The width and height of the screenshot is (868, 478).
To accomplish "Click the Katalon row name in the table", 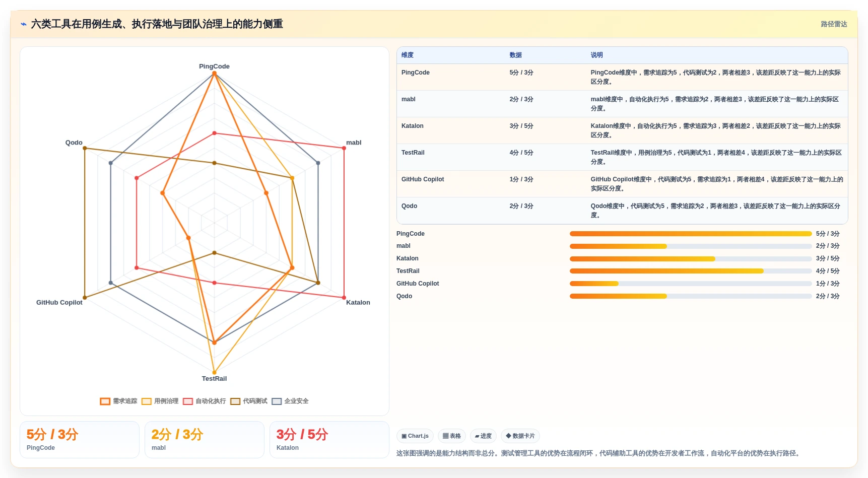I will click(412, 126).
